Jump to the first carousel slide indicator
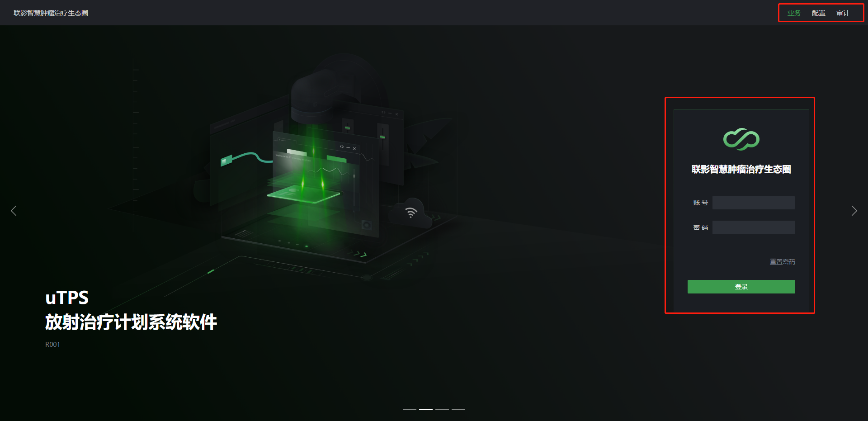The height and width of the screenshot is (421, 868). click(409, 409)
